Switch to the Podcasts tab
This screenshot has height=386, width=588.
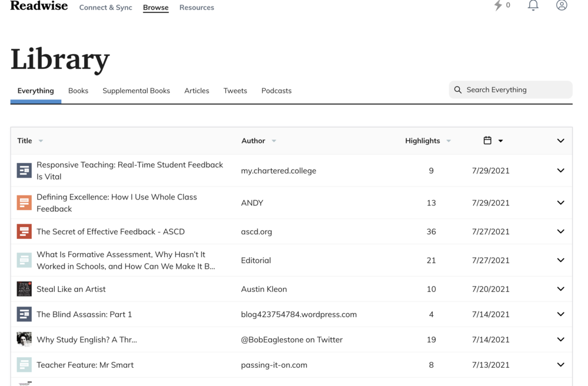pos(276,91)
